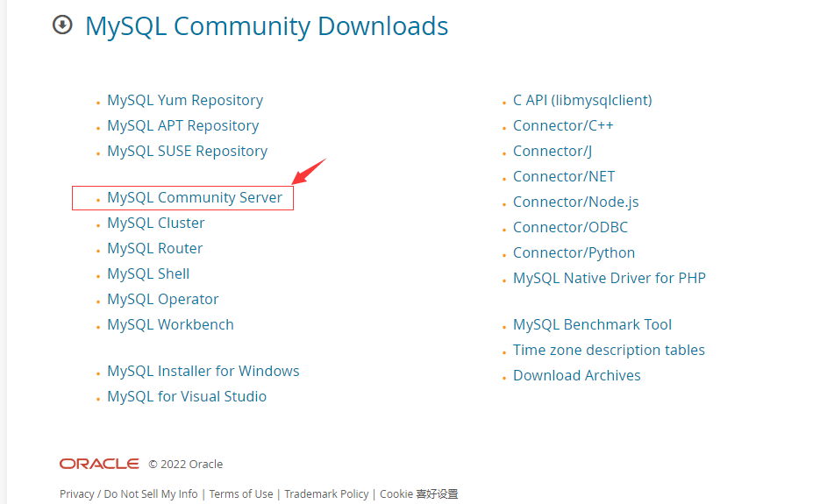Open MySQL Installer for Windows
The image size is (820, 504).
click(203, 371)
